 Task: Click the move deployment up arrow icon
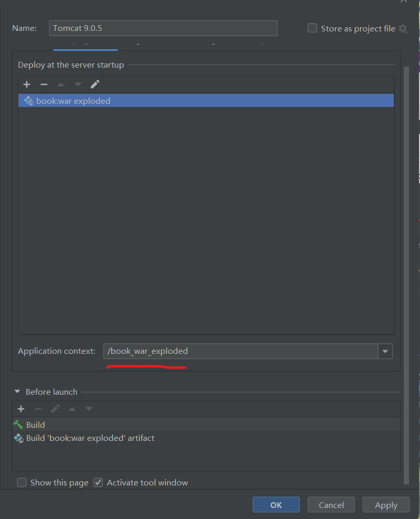tap(60, 84)
